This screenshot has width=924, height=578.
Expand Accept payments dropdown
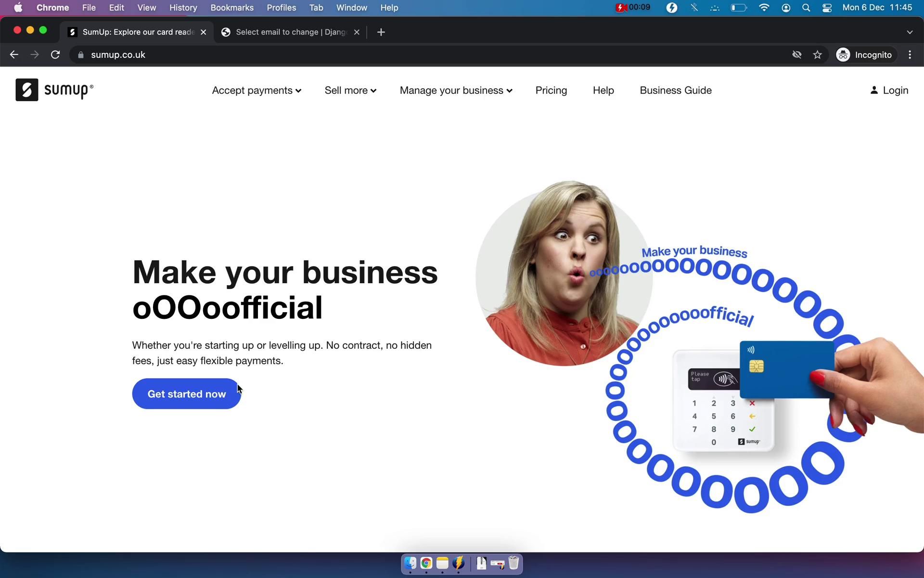(x=257, y=91)
